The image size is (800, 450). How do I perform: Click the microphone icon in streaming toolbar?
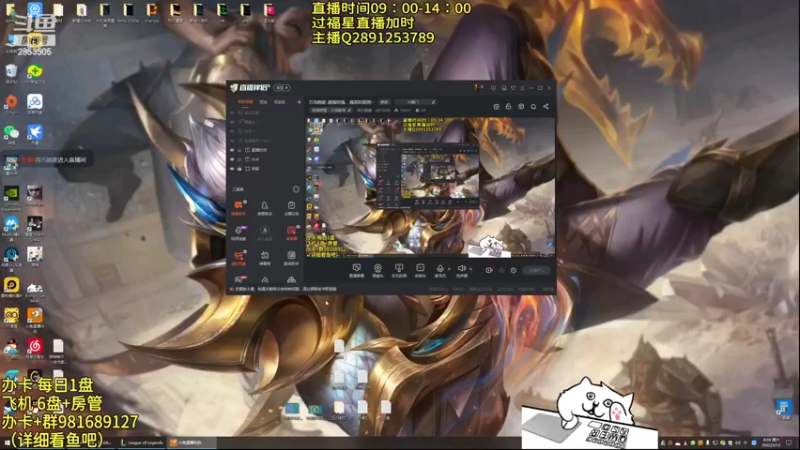point(440,267)
